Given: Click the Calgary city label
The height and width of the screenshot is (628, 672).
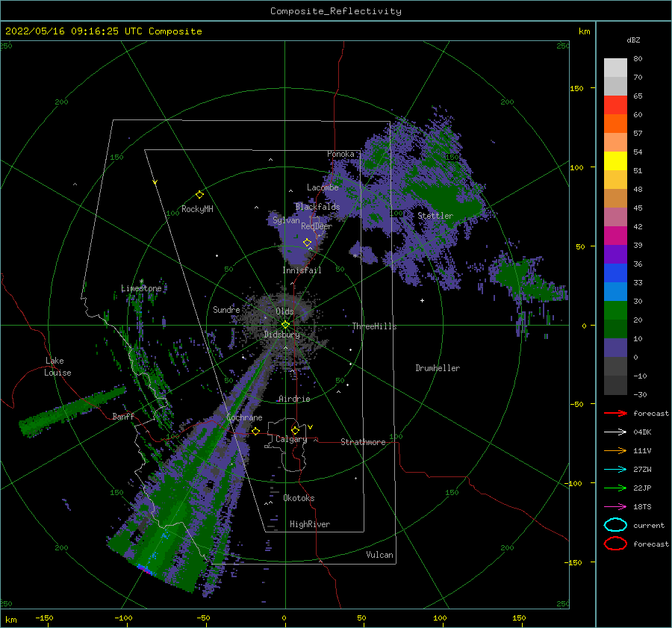Looking at the screenshot, I should (x=291, y=439).
